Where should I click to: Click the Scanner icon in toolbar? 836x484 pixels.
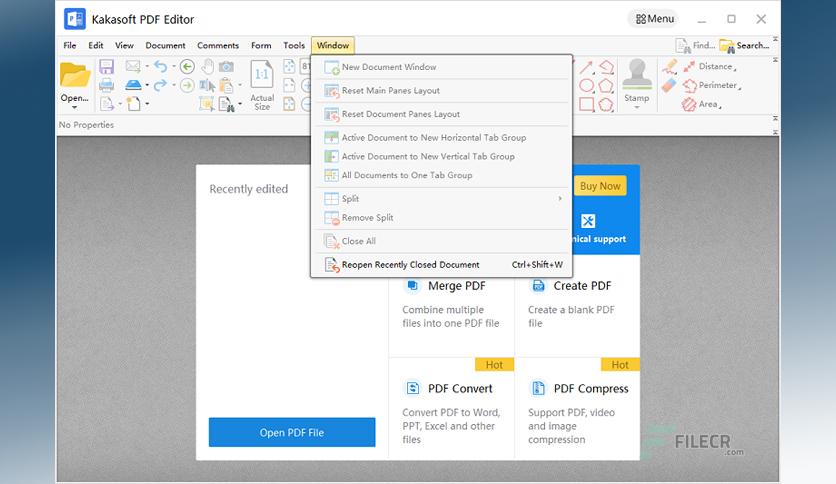pyautogui.click(x=133, y=85)
